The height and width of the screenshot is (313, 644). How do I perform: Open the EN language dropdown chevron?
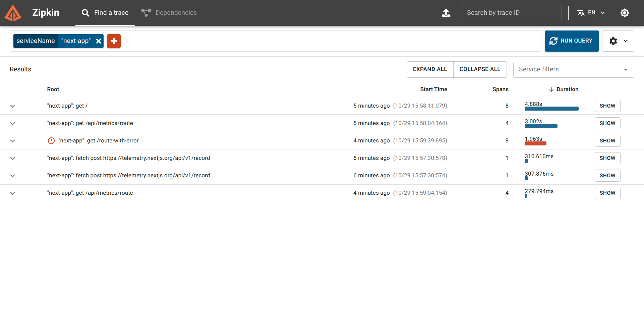pyautogui.click(x=602, y=13)
